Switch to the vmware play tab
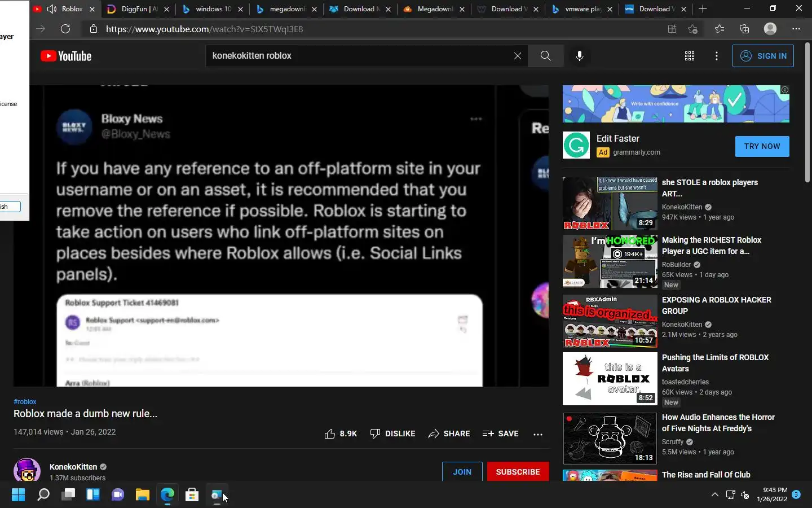 582,9
